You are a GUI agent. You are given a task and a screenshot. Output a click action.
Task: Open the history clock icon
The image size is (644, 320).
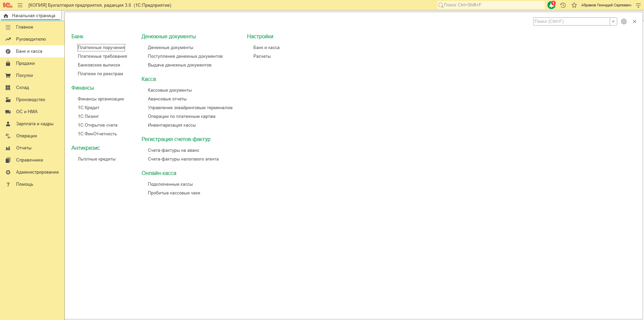[563, 5]
